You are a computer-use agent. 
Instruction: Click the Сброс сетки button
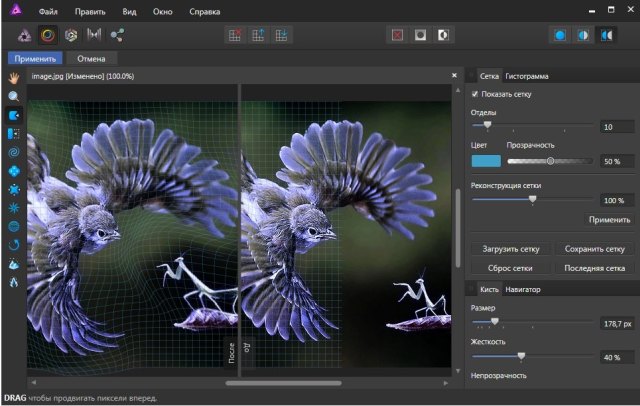[511, 268]
